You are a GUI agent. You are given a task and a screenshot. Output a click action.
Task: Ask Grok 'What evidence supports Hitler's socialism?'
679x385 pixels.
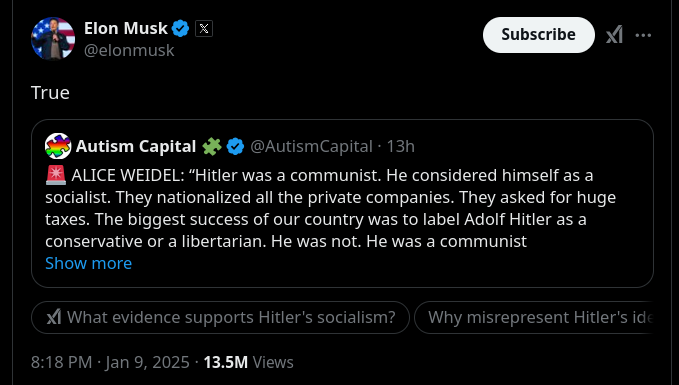220,317
